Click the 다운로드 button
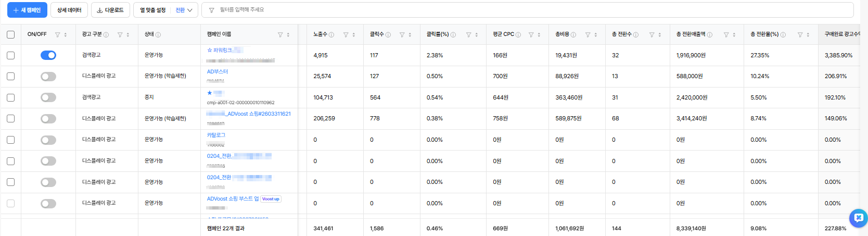868x236 pixels. click(x=110, y=10)
